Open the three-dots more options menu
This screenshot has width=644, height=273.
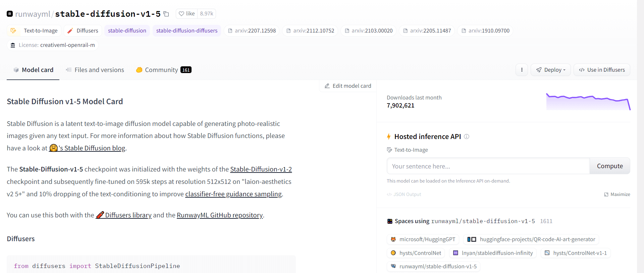pos(522,70)
